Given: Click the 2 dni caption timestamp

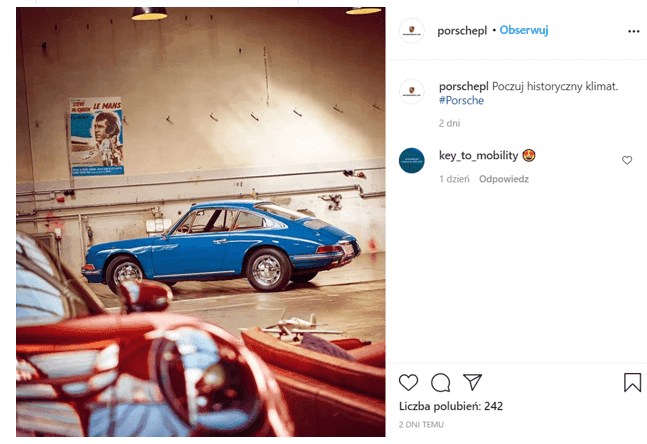Looking at the screenshot, I should (x=449, y=123).
